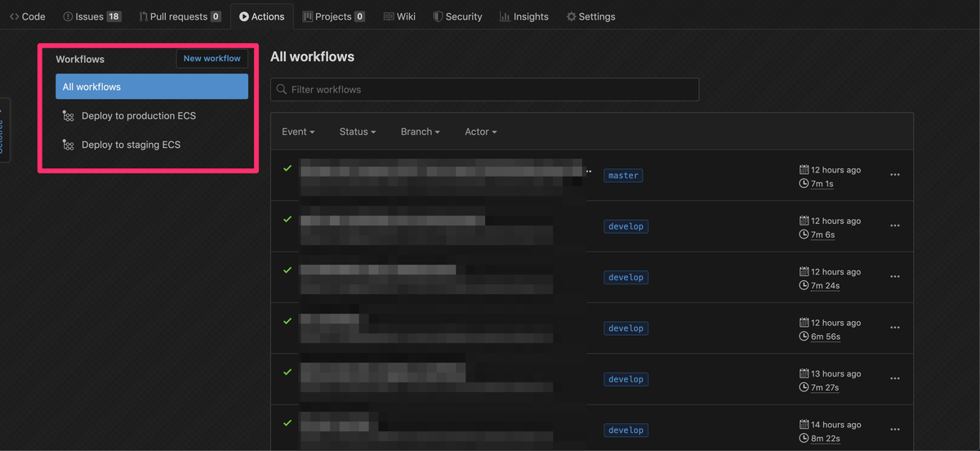Image resolution: width=980 pixels, height=451 pixels.
Task: Expand the Event filter dropdown
Action: coord(298,132)
